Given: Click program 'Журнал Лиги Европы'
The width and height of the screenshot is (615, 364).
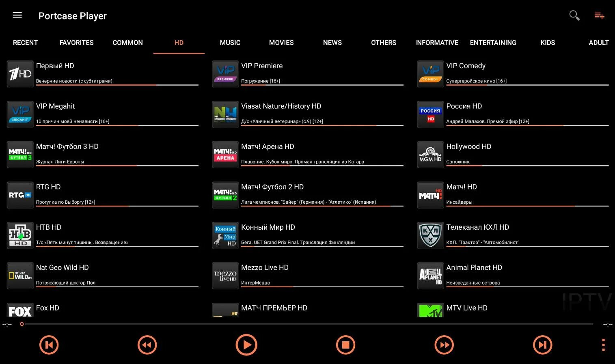Looking at the screenshot, I should [x=60, y=162].
